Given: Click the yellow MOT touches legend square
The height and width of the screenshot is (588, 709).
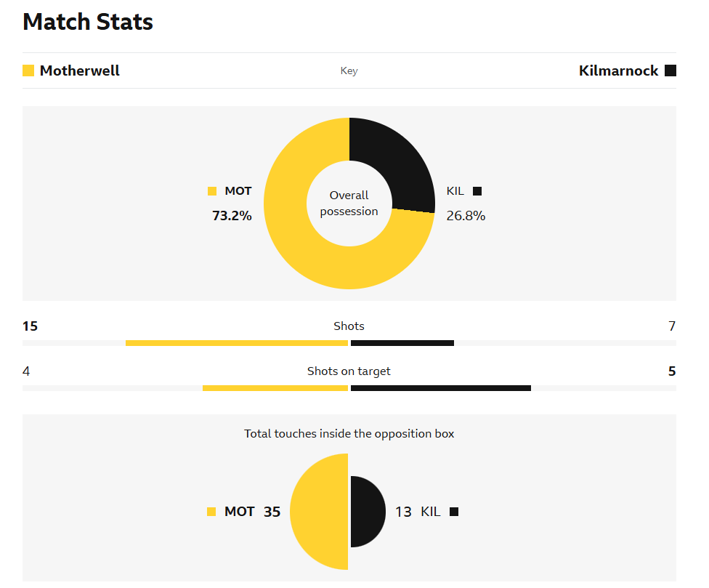Looking at the screenshot, I should click(x=211, y=512).
